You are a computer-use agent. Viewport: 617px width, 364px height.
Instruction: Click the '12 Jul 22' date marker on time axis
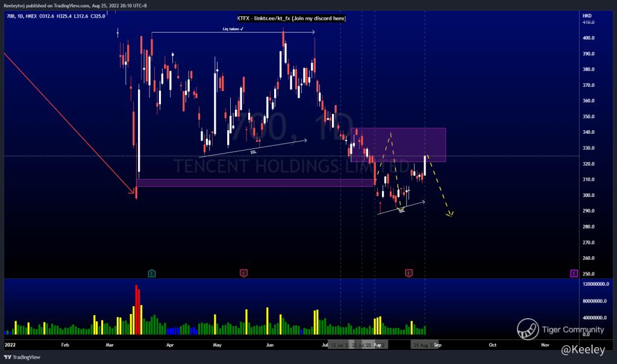pos(340,345)
